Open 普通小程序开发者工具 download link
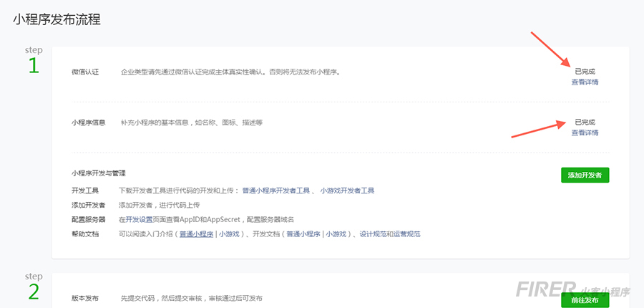The height and width of the screenshot is (308, 644). tap(276, 191)
